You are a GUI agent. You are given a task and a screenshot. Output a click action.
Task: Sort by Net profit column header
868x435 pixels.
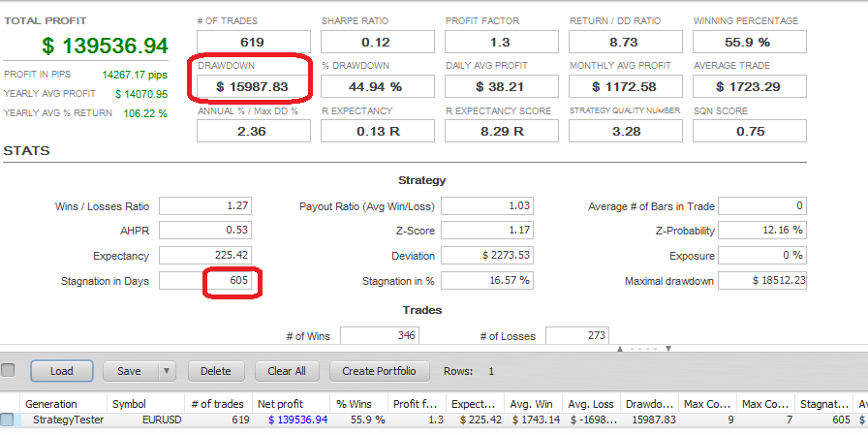click(280, 404)
